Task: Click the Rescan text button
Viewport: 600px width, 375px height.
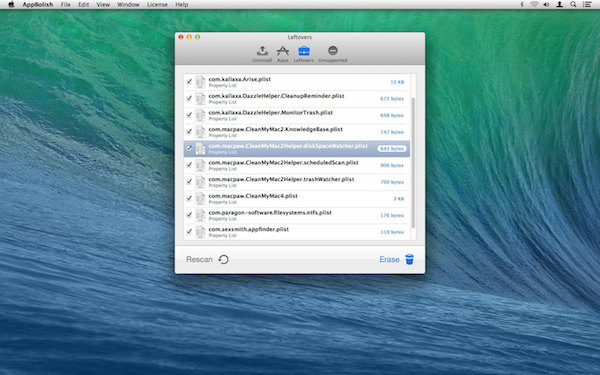Action: (199, 259)
